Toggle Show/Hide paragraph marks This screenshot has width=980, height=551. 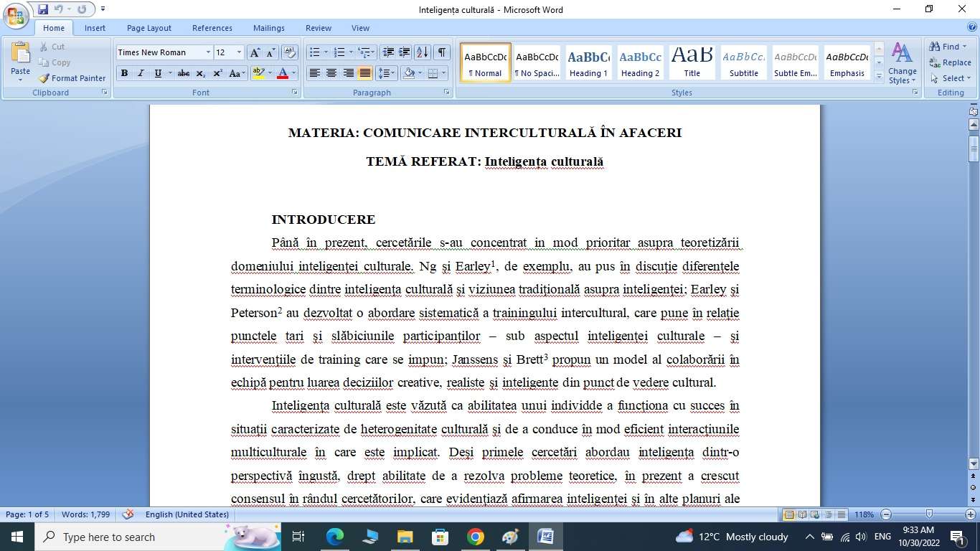point(442,52)
